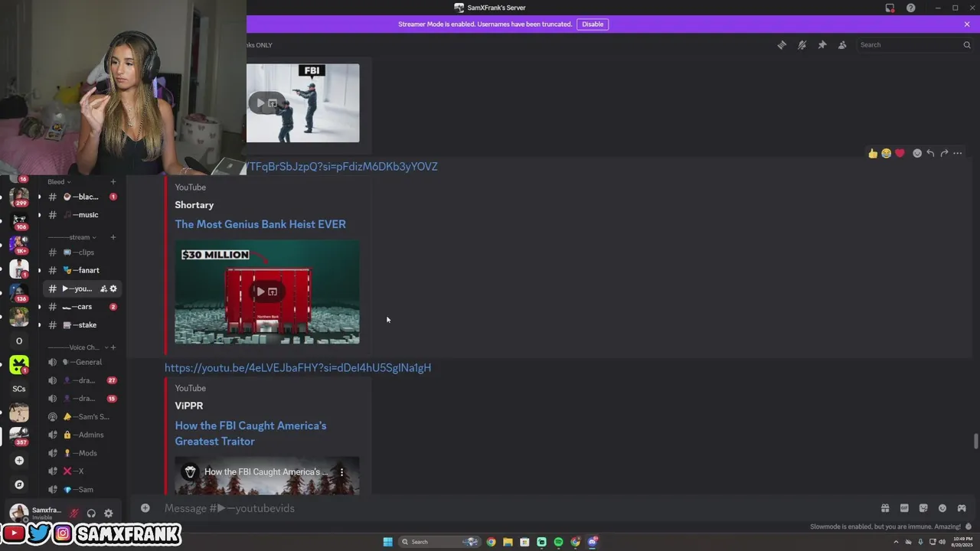Toggle deafen headphones in user panel
Screen dimensions: 980x551
coord(91,514)
